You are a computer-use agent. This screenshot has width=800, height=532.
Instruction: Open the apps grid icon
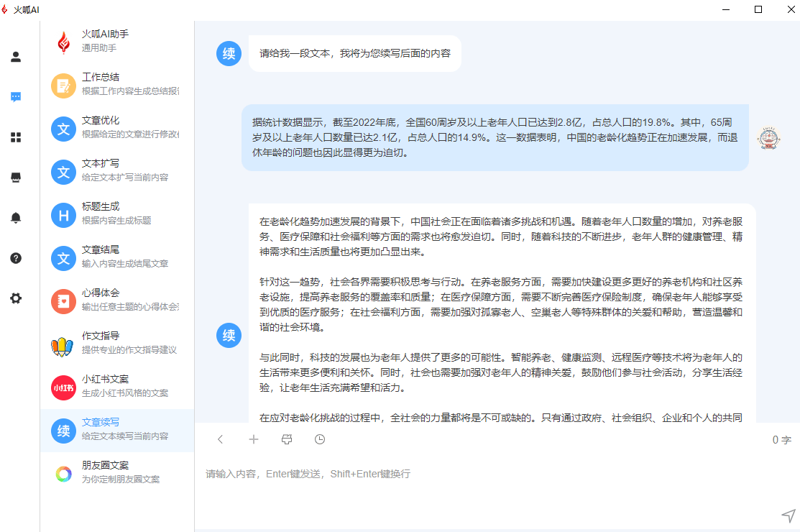(16, 137)
